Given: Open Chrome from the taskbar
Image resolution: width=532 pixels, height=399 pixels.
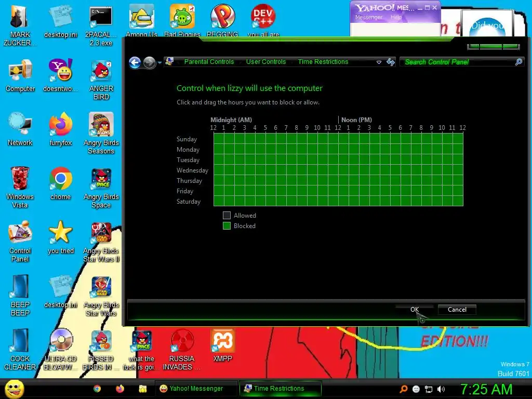Looking at the screenshot, I should point(97,389).
